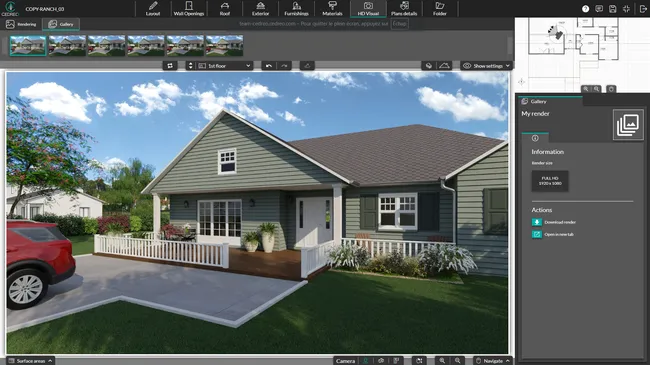Open the help question mark icon
This screenshot has height=365, width=650.
coord(585,9)
